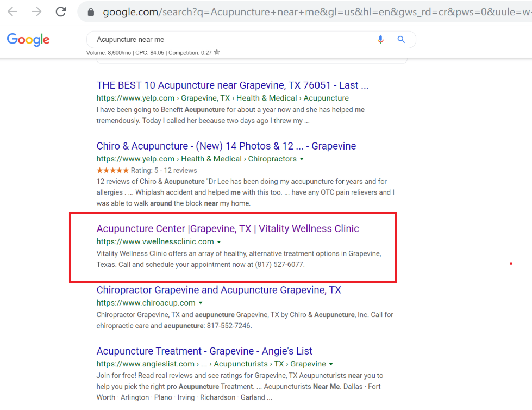Click angieslist.com Acupuncturists TX breadcrumb URL

tap(211, 364)
